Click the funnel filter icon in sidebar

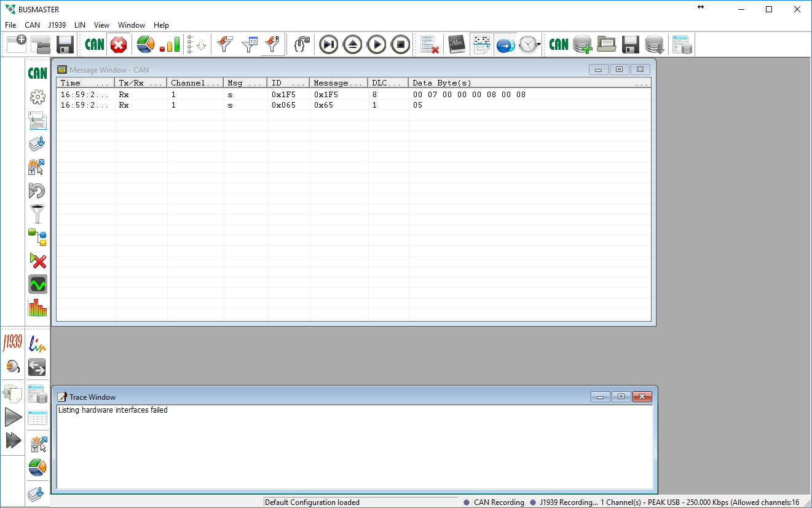38,214
